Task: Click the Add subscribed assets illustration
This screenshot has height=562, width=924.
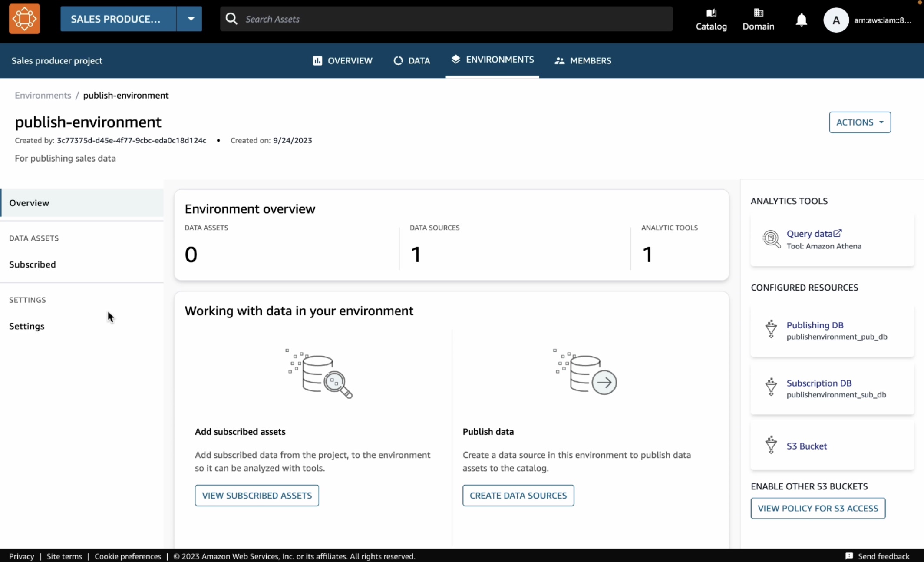Action: pyautogui.click(x=319, y=374)
